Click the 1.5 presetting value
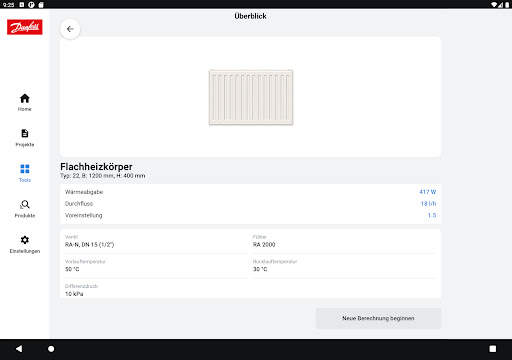 (432, 215)
